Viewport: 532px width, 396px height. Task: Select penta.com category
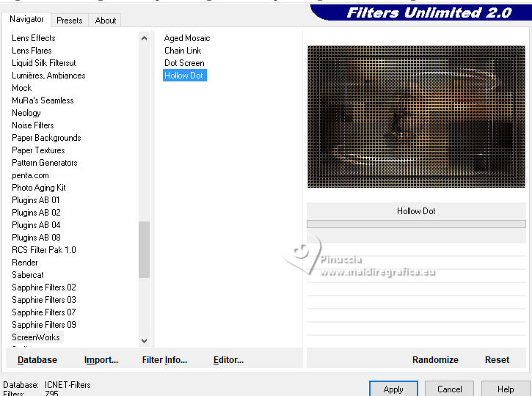(30, 175)
